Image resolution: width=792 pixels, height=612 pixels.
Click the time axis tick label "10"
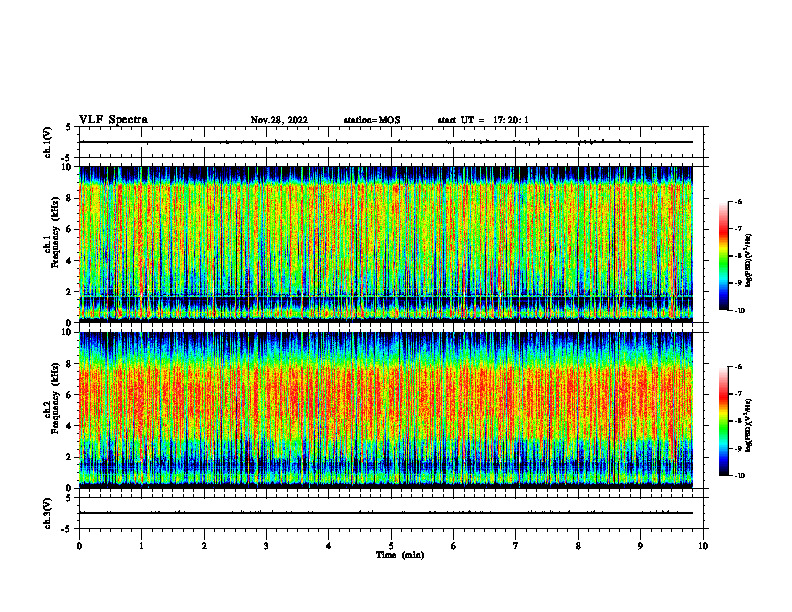(x=703, y=546)
